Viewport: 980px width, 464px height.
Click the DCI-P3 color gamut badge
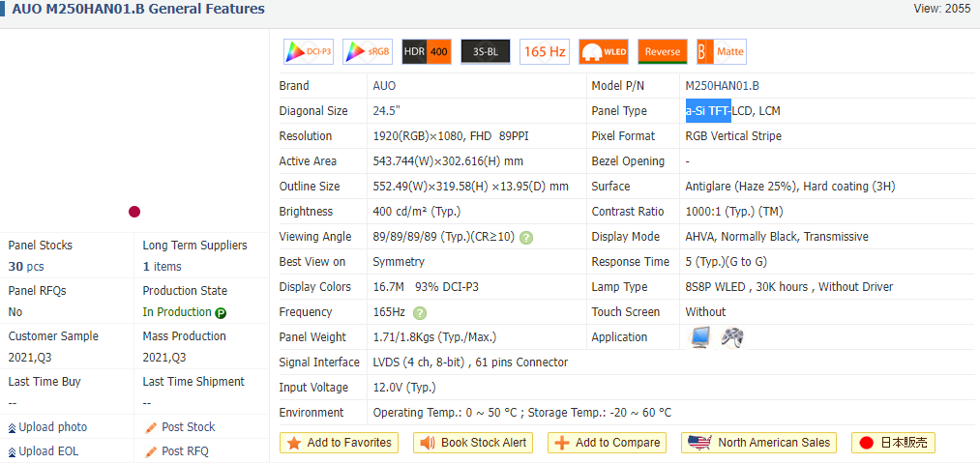pyautogui.click(x=309, y=52)
